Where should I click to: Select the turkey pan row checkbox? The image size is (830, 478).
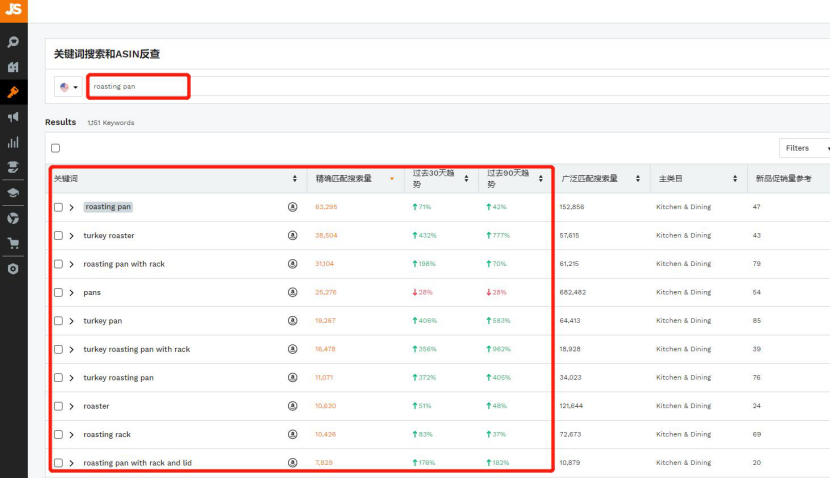coord(58,321)
